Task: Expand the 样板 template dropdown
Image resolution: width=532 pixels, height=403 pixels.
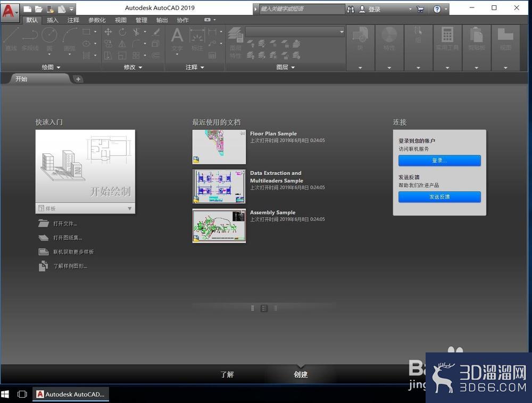Action: click(130, 209)
